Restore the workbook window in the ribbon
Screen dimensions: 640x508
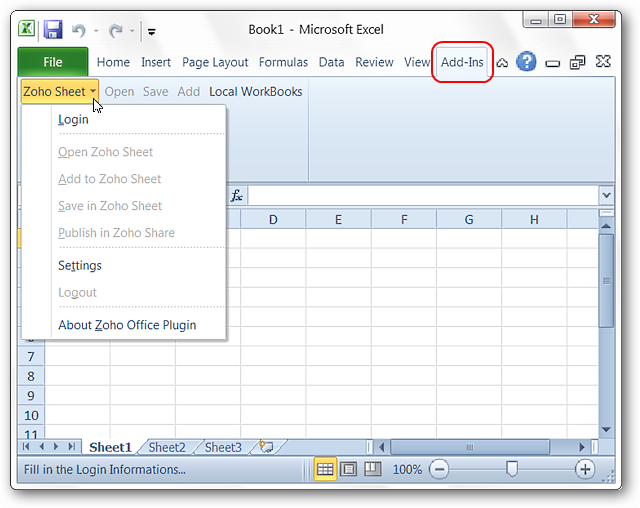point(577,62)
